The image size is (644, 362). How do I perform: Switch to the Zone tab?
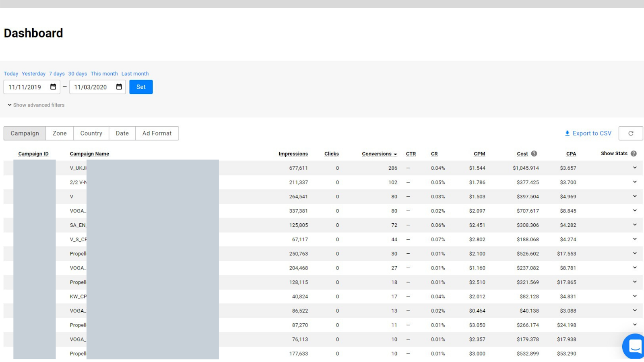pyautogui.click(x=60, y=134)
